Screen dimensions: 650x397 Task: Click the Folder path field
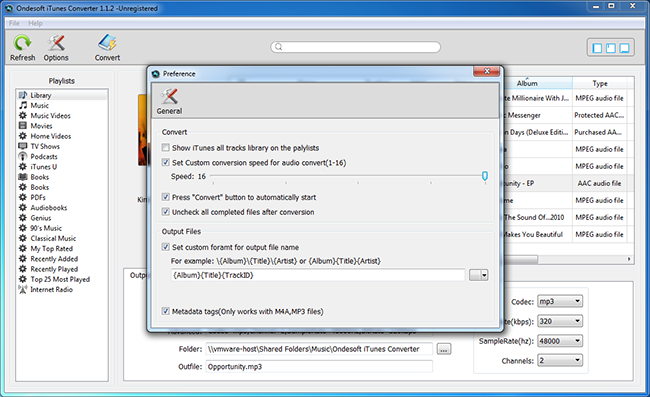click(x=319, y=349)
